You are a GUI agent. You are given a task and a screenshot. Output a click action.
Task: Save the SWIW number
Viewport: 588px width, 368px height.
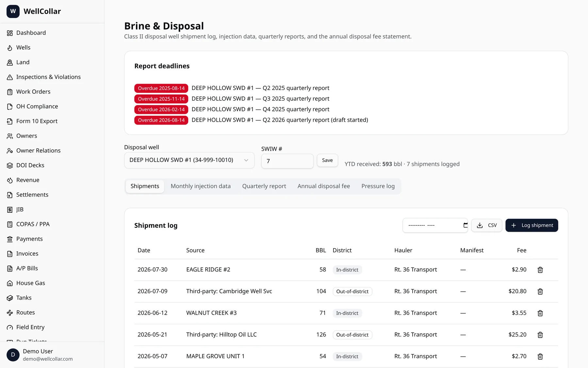(x=327, y=160)
